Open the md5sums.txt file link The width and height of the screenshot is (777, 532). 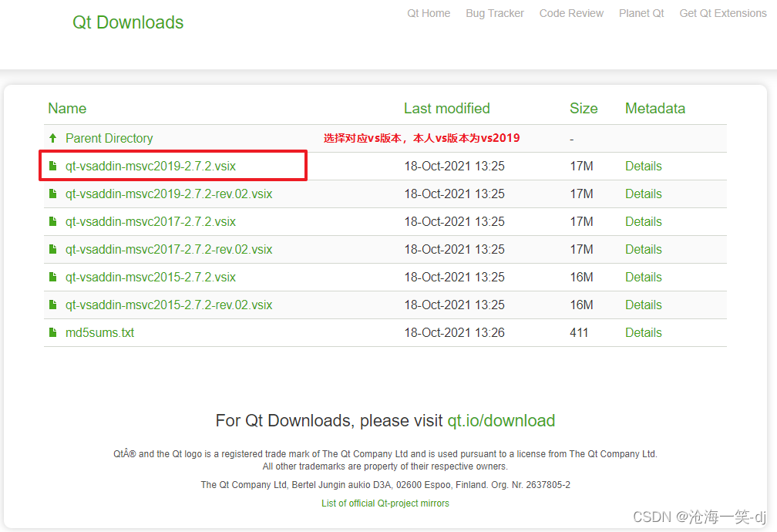pyautogui.click(x=99, y=332)
